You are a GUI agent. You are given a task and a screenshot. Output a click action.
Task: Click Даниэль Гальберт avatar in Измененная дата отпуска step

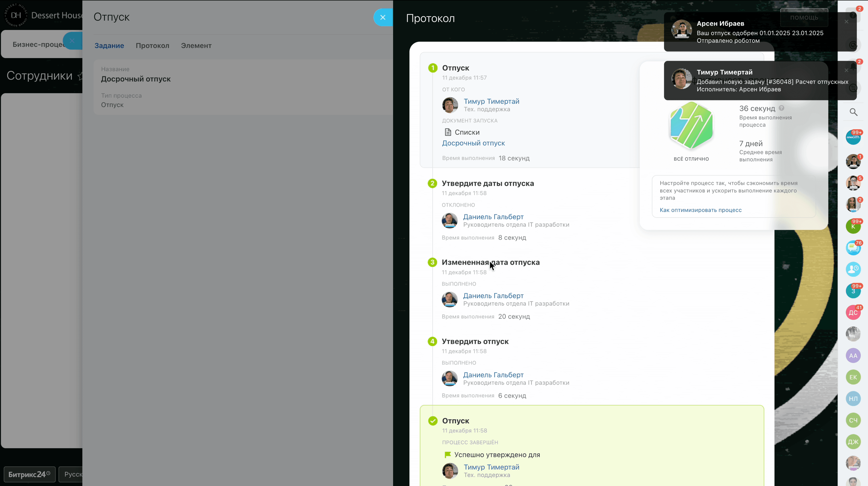tap(450, 299)
